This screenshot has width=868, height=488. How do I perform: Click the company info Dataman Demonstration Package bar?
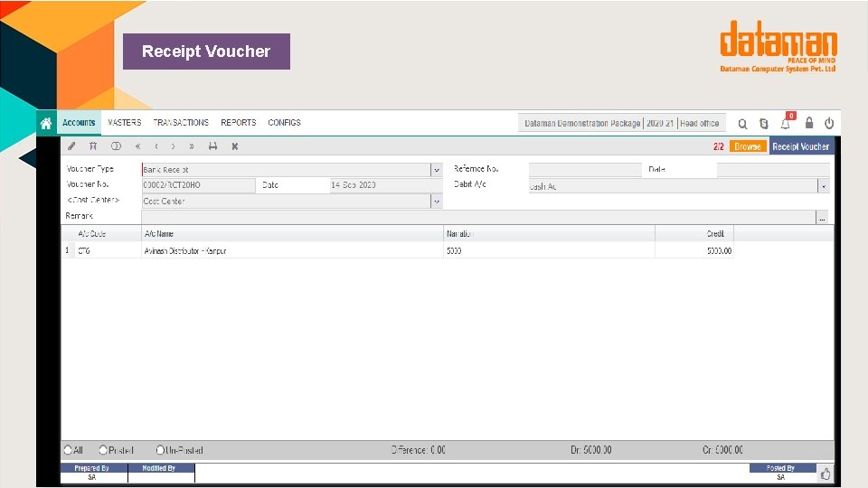[622, 124]
